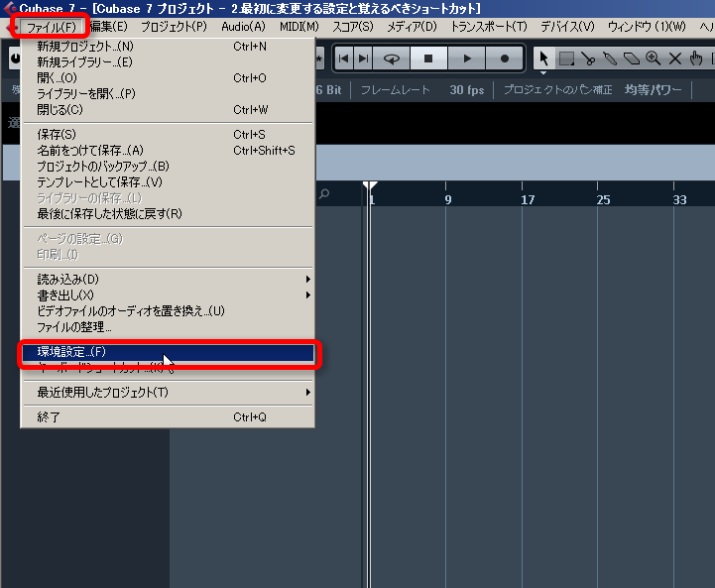Screen dimensions: 715x588
Task: Click the Go to previous marker button
Action: 344,59
